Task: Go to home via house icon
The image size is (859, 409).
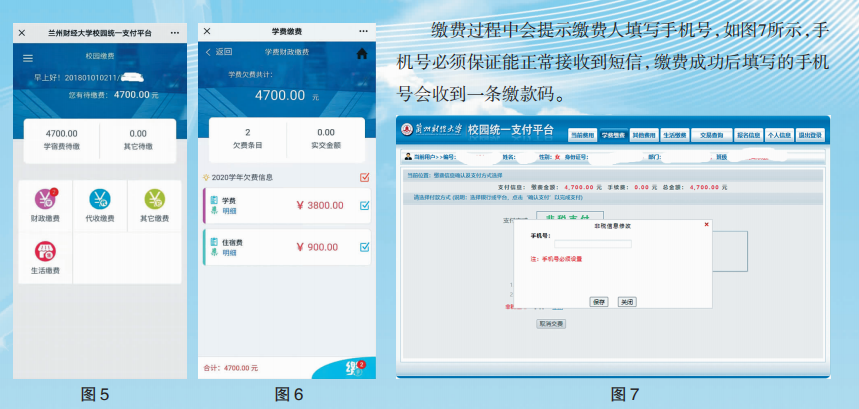Action: 362,52
